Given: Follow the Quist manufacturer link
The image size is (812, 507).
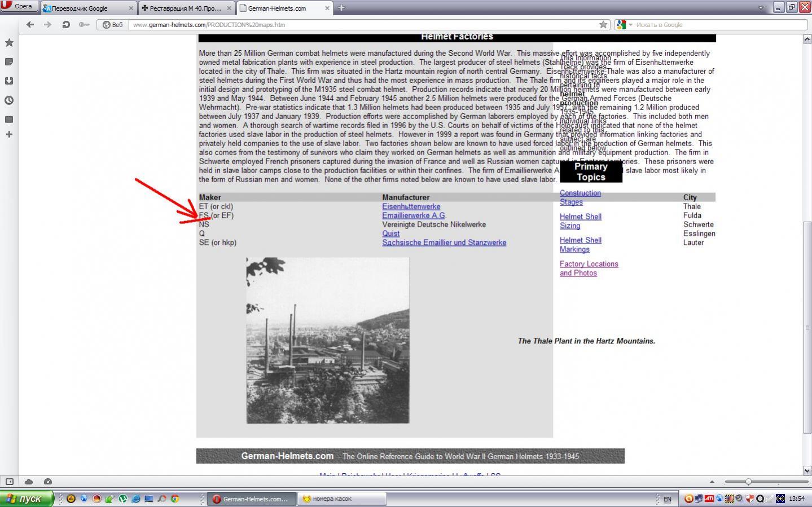Looking at the screenshot, I should tap(390, 233).
